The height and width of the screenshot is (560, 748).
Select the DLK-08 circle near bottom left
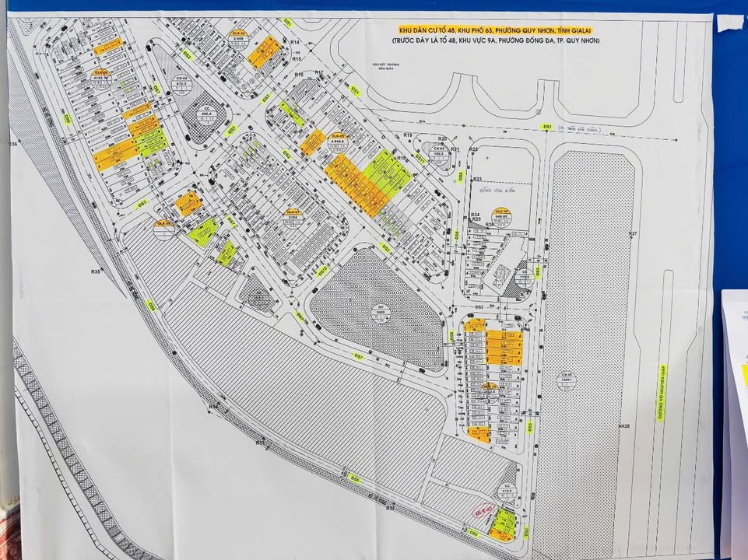[164, 228]
